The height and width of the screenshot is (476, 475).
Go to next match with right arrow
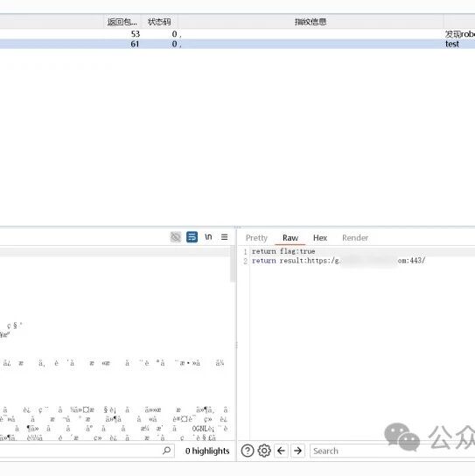click(x=297, y=451)
